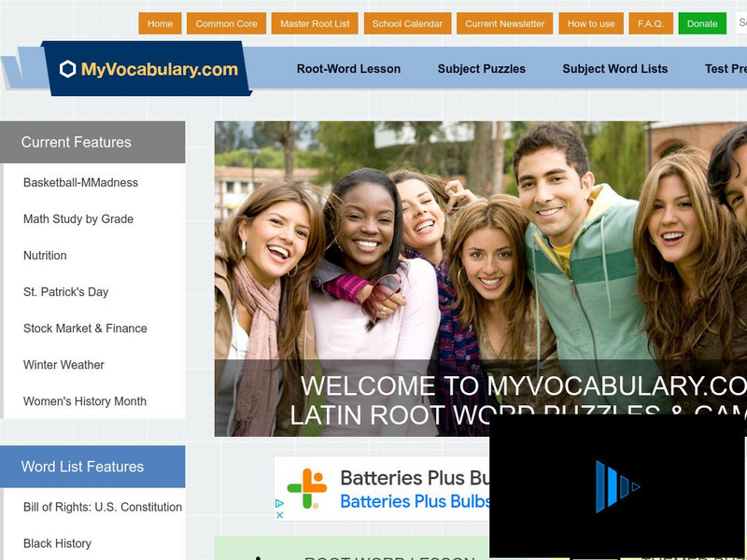
Task: Click the Batteries Plus logo icon
Action: point(307,488)
